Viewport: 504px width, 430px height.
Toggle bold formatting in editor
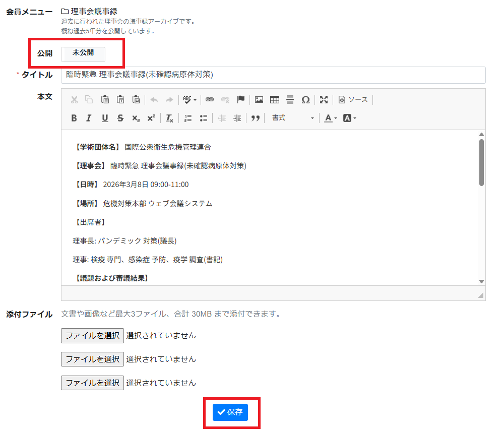click(74, 118)
